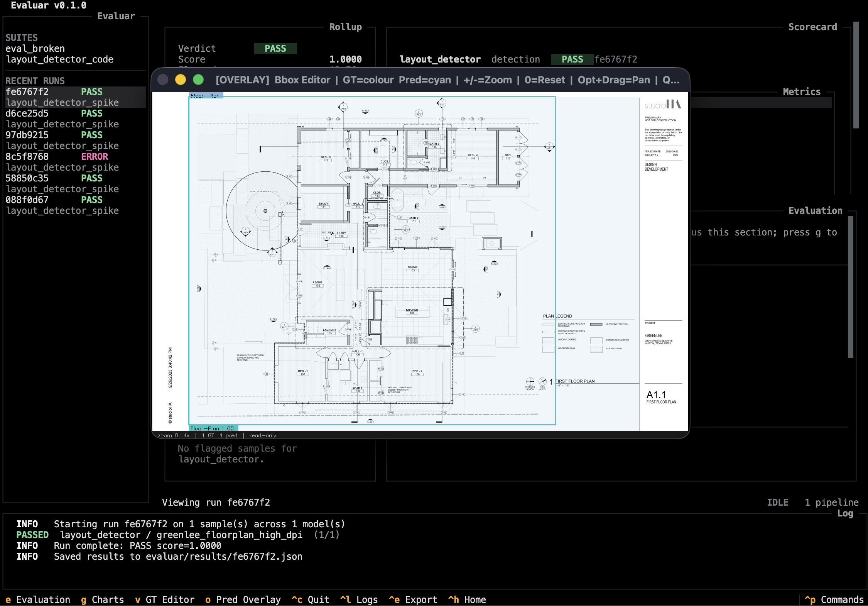Click the fe6767f2 hash in Scorecard
This screenshot has width=868, height=606.
point(616,59)
